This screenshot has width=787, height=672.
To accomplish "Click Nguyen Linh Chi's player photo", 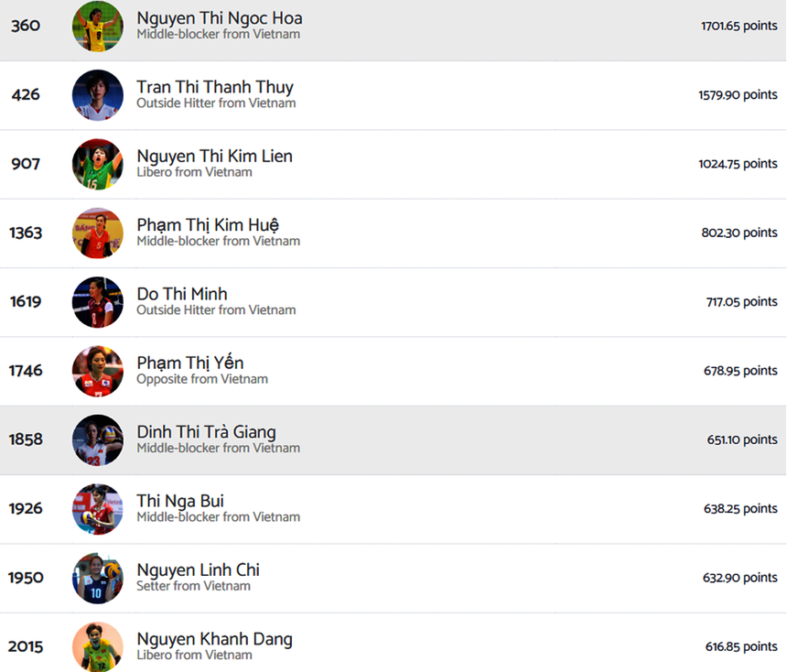I will (97, 578).
